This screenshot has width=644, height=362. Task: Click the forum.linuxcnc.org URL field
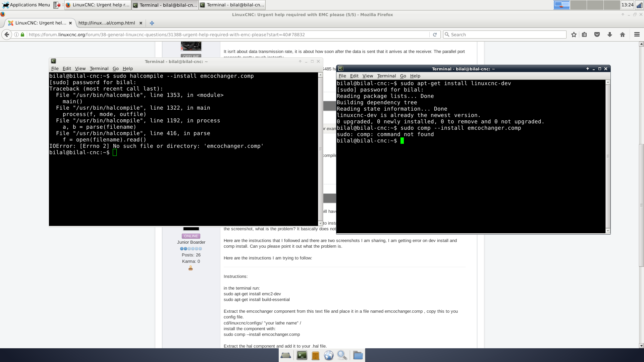pyautogui.click(x=228, y=35)
